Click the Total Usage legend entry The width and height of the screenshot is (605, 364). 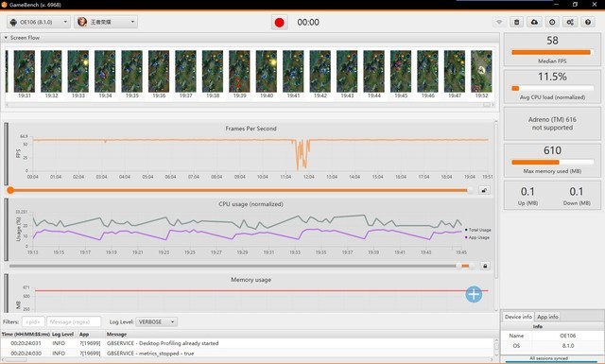click(x=478, y=230)
